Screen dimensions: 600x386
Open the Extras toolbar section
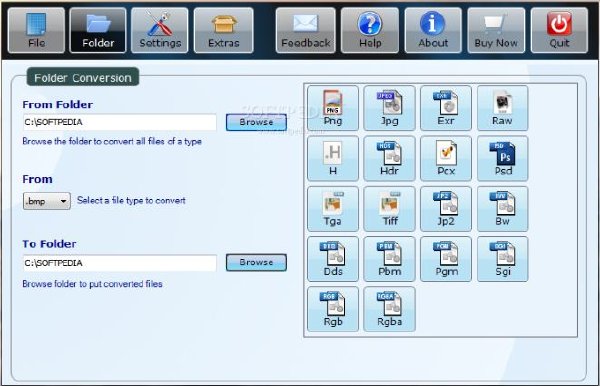pos(224,30)
